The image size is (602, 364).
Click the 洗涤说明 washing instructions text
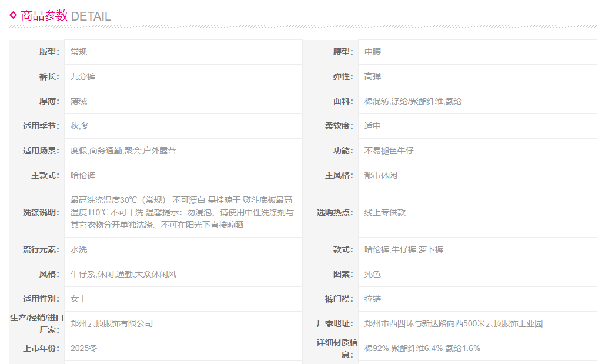182,212
